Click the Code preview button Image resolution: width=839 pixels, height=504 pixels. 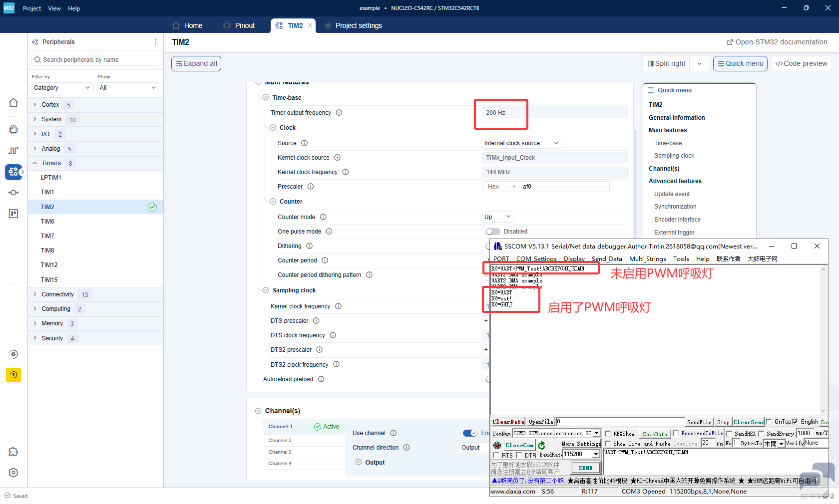pos(802,64)
